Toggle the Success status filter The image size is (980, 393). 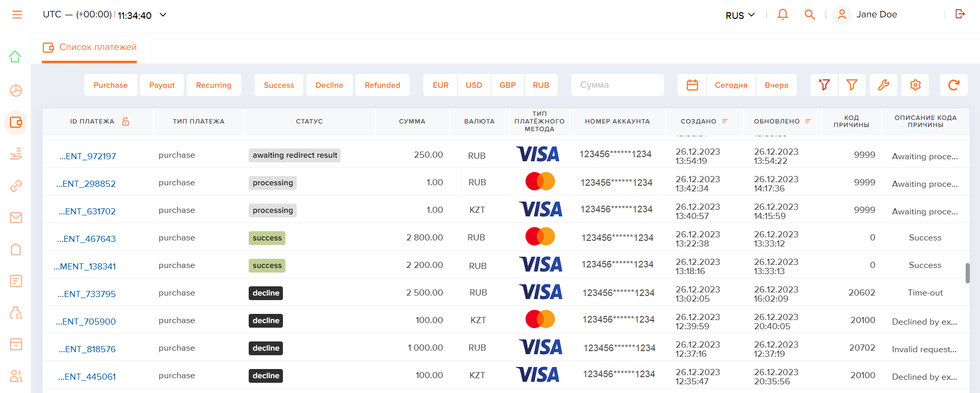click(x=279, y=85)
